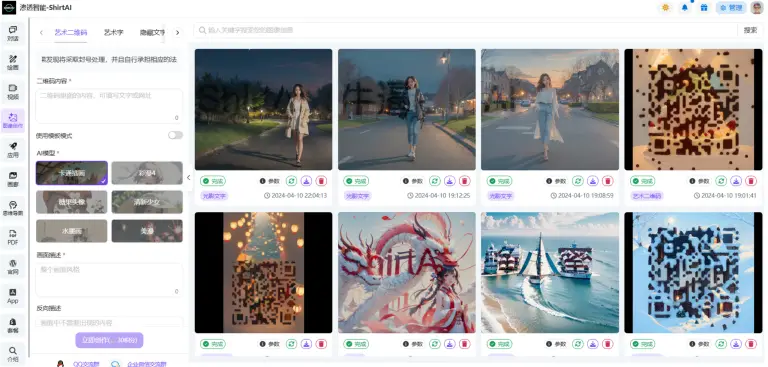Open the 介绍 magnifier sidebar icon
This screenshot has height=367, width=768.
point(13,354)
